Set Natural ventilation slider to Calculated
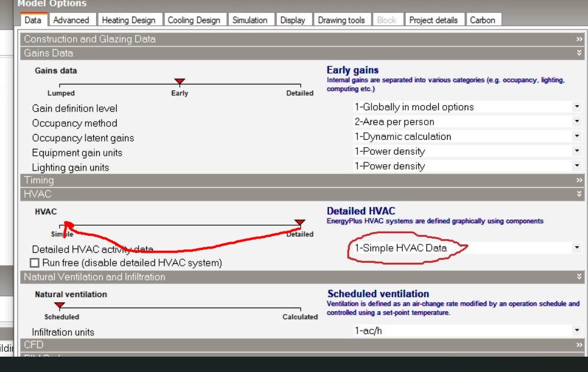Image resolution: width=588 pixels, height=372 pixels. [x=300, y=309]
